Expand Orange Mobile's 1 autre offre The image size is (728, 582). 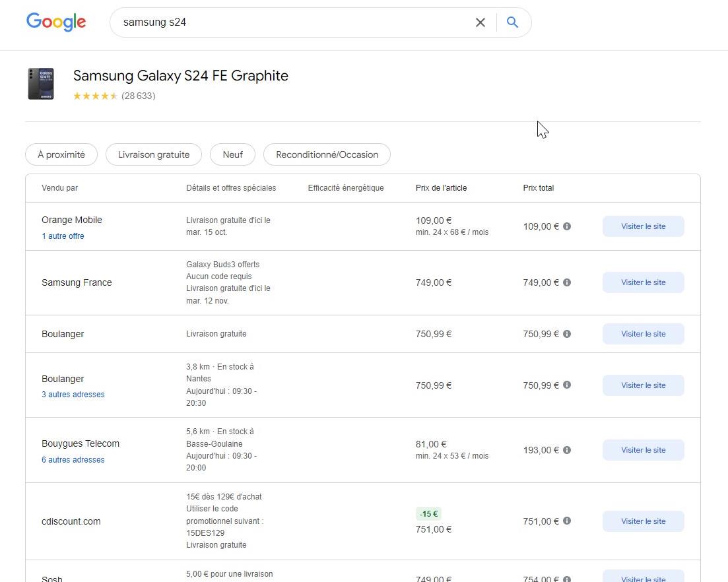(63, 236)
